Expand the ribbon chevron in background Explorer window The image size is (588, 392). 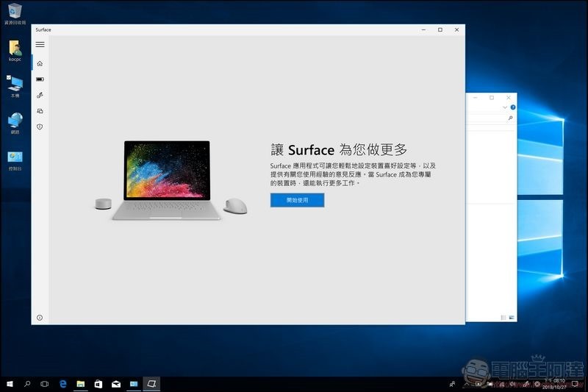coord(505,107)
